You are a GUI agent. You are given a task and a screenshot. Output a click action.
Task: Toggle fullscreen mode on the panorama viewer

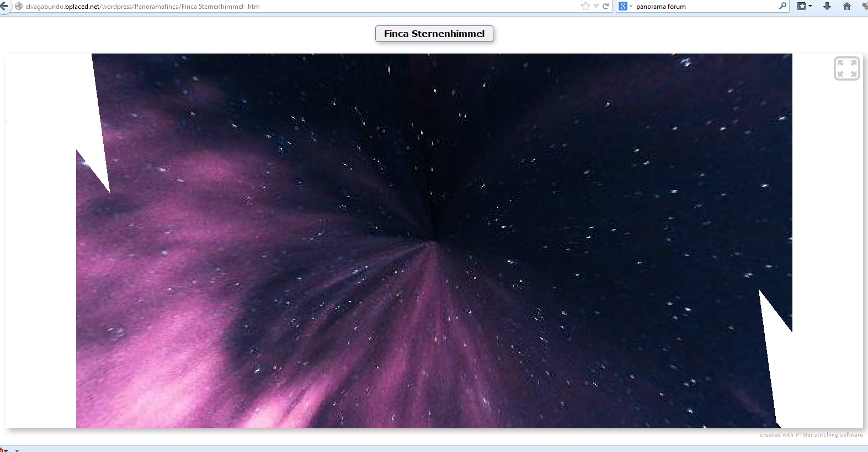pos(846,68)
